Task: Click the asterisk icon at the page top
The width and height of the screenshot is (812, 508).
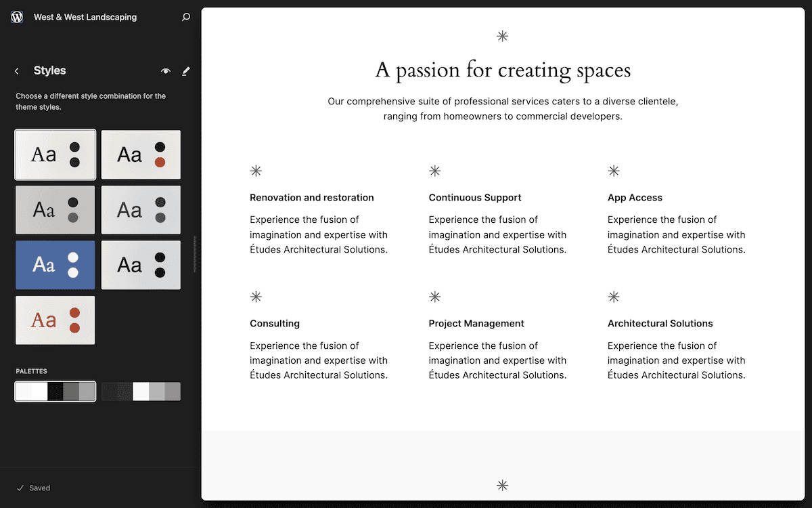Action: [x=502, y=37]
